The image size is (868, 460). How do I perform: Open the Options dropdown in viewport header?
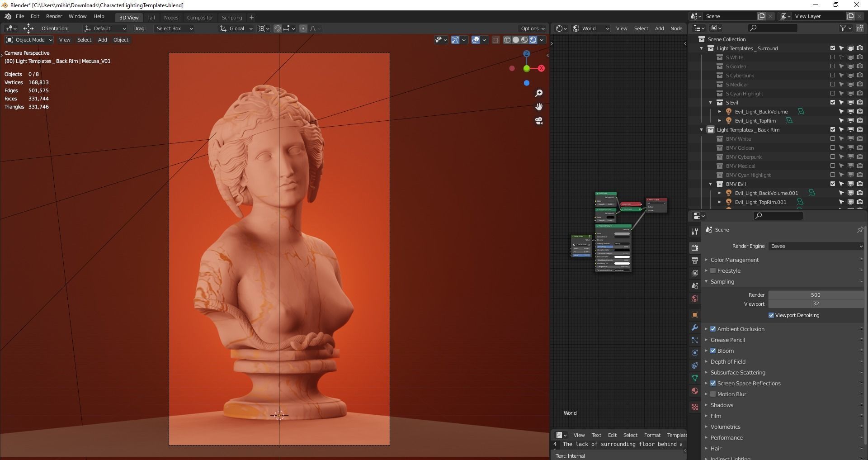pos(533,28)
